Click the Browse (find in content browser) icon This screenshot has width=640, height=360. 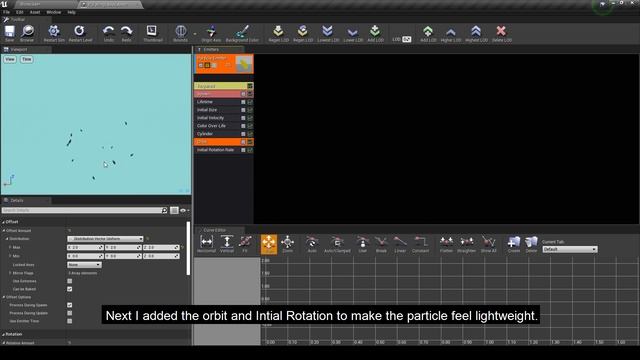(x=27, y=32)
